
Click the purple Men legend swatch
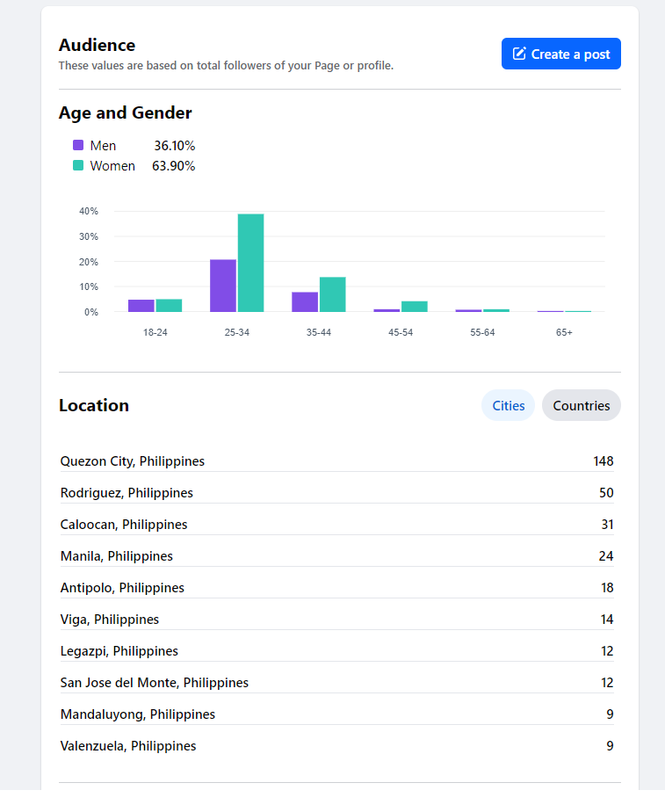(78, 145)
